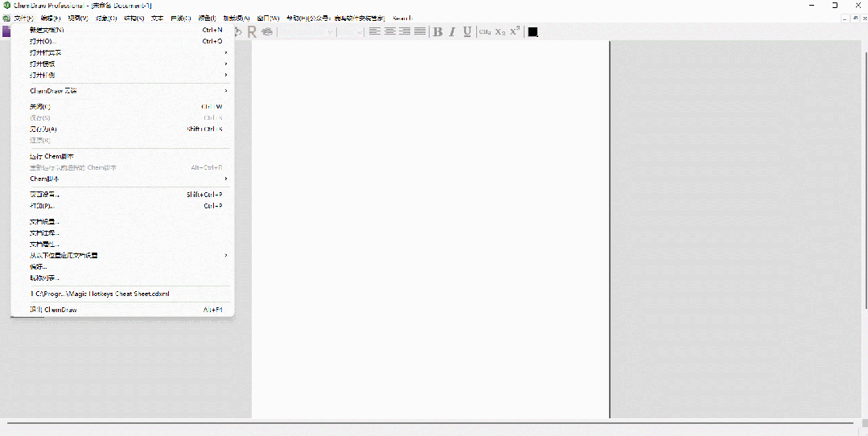Viewport: 868px width, 436px height.
Task: Click the Bold formatting icon
Action: tap(438, 31)
